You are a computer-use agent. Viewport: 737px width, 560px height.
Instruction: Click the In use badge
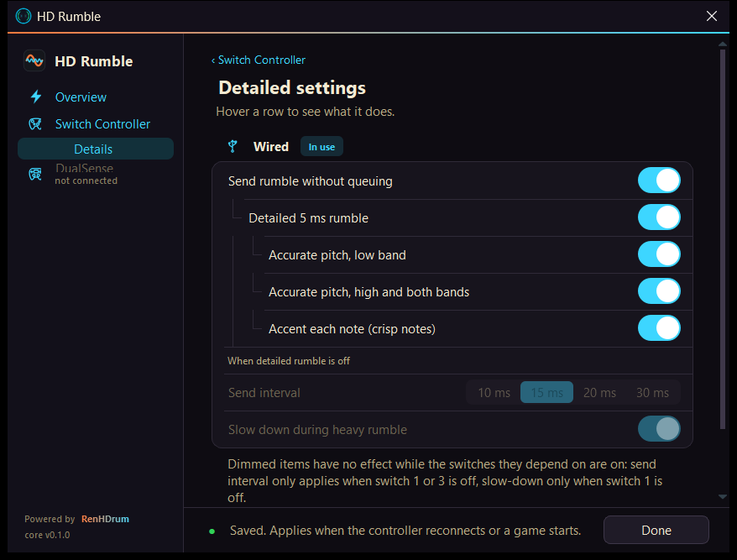point(321,147)
